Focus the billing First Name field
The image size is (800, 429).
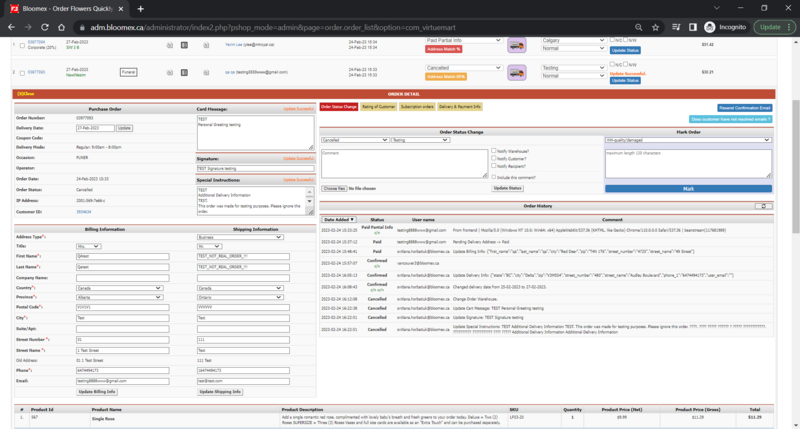122,256
